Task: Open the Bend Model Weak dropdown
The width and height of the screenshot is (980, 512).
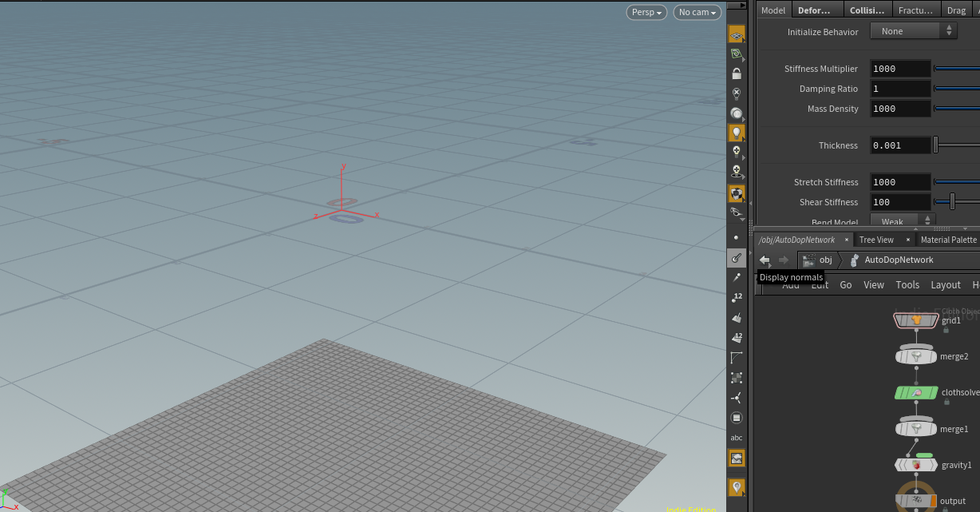Action: pos(902,221)
